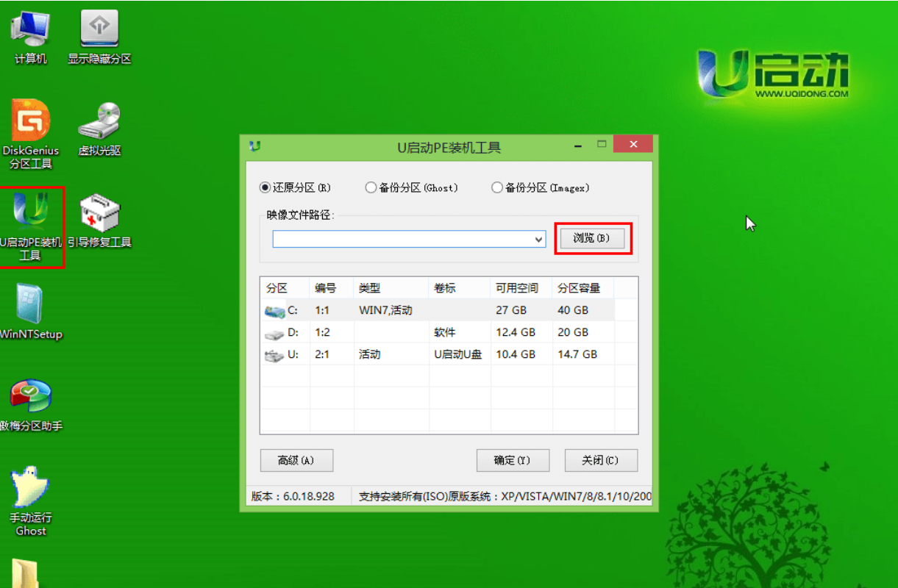The image size is (898, 588).
Task: Choose the 备份分区(Imagex) radio option
Action: click(497, 188)
